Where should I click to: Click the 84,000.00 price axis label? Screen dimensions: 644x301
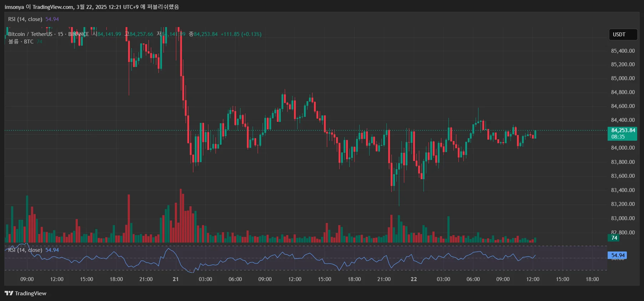(x=623, y=148)
